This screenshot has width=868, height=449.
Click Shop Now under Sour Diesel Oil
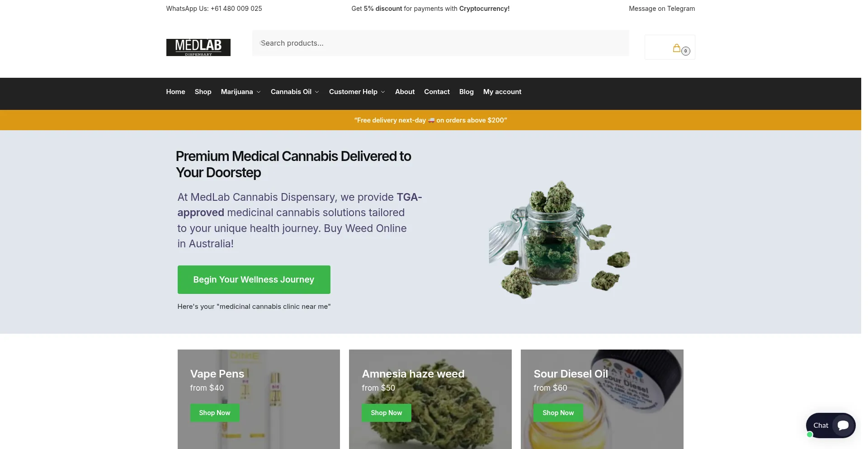point(558,413)
